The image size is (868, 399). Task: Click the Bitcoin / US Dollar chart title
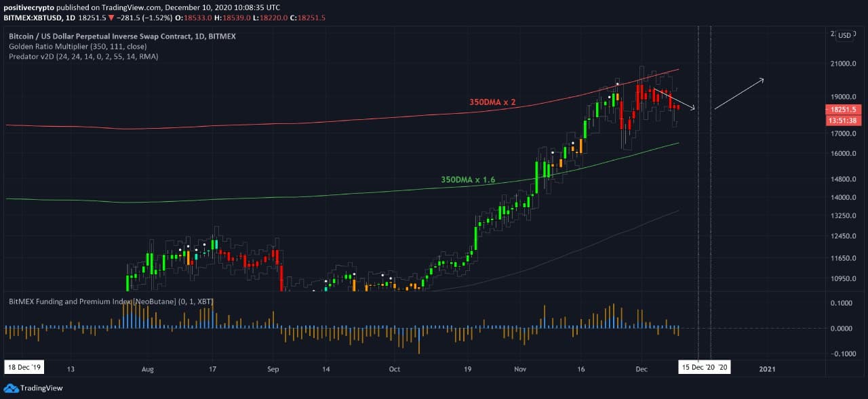122,36
